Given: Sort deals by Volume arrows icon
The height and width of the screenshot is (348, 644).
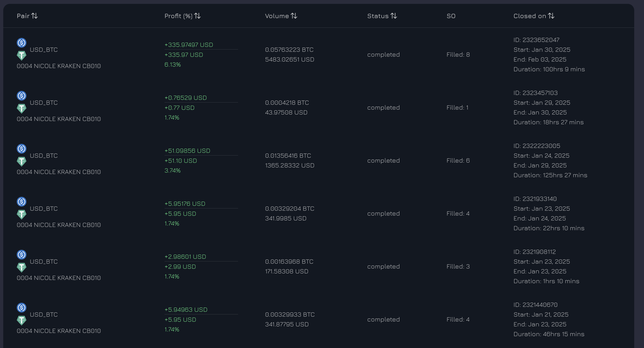Looking at the screenshot, I should (294, 16).
